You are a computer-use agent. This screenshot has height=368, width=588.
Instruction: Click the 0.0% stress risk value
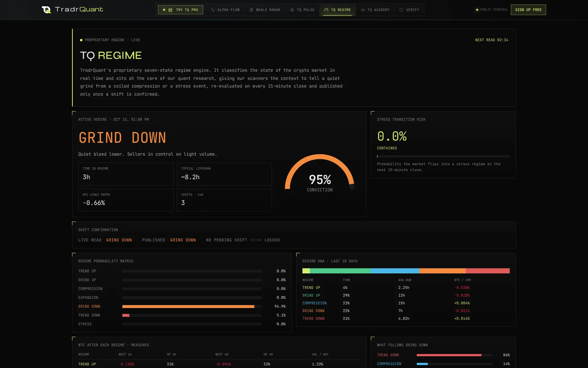[392, 137]
